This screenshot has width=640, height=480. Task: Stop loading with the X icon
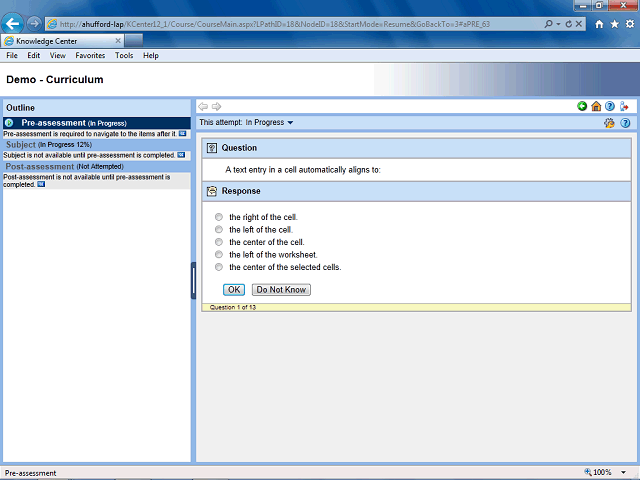[579, 24]
